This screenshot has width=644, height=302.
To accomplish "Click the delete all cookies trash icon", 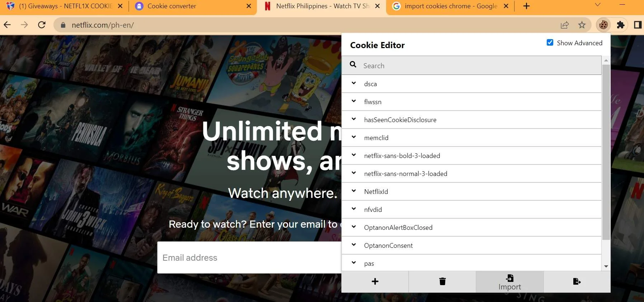I will [x=442, y=282].
